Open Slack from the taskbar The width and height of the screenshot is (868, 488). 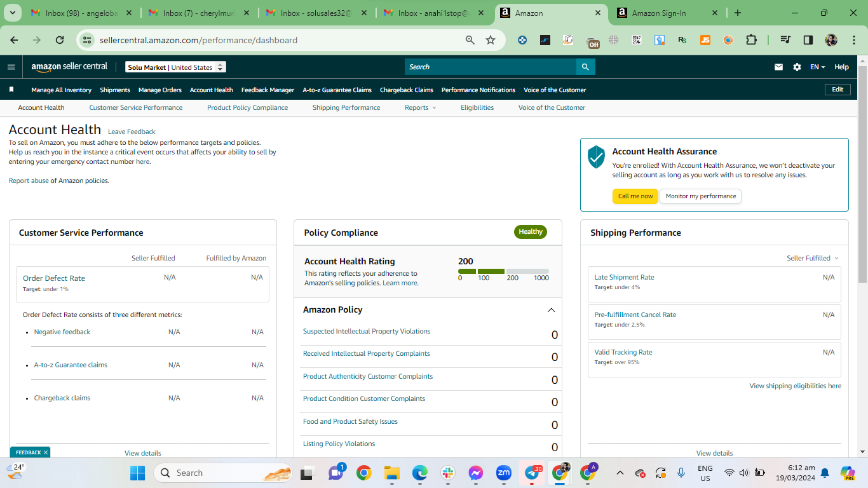(447, 473)
